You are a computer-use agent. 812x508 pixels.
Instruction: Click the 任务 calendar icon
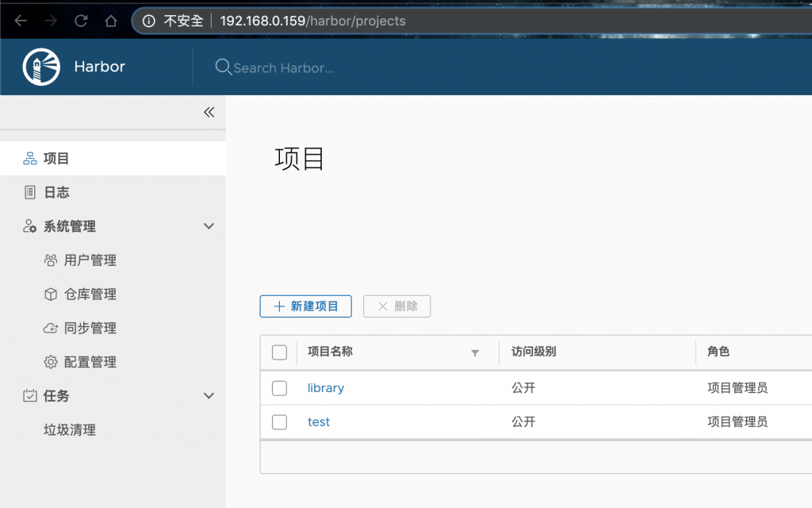[x=30, y=395]
